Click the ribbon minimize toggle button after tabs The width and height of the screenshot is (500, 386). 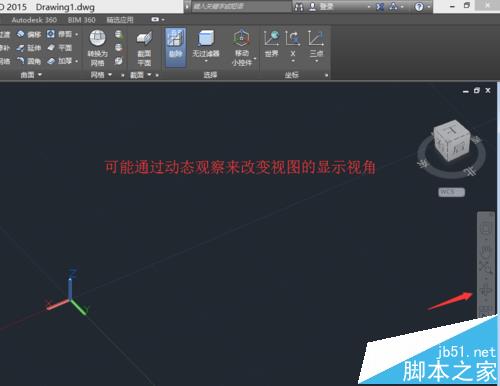coord(155,20)
